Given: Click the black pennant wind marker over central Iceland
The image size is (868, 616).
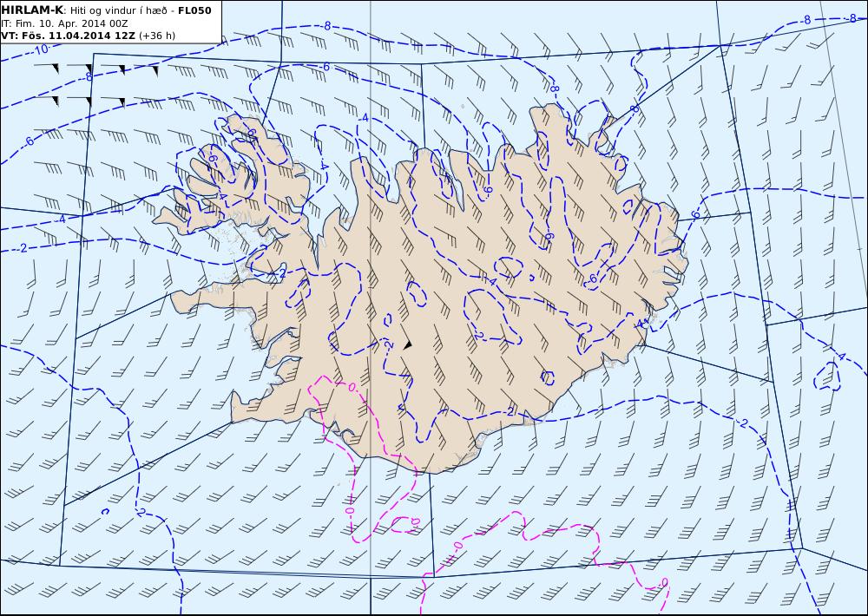Looking at the screenshot, I should 408,344.
